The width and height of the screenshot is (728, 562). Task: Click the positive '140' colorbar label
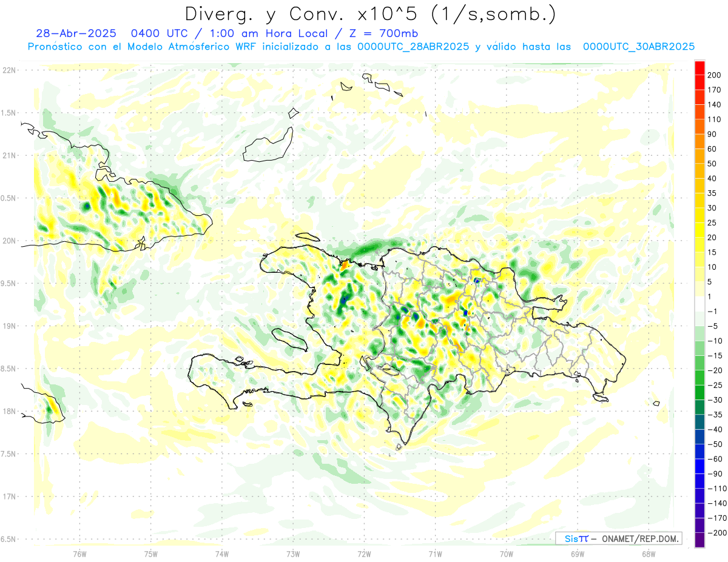point(715,105)
